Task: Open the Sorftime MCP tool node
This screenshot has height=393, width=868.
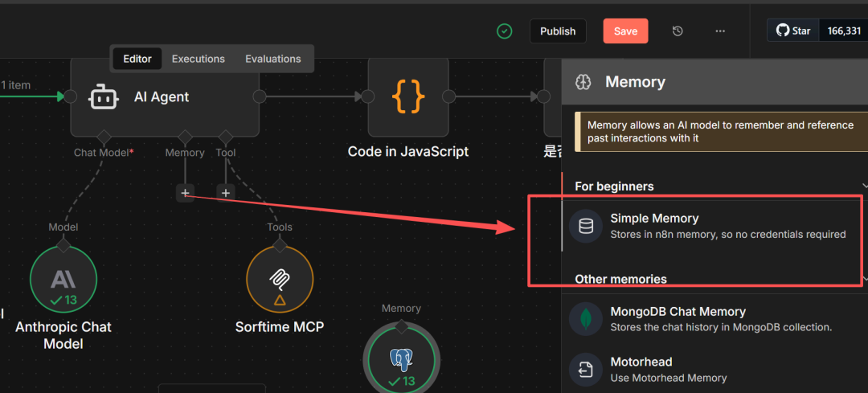Action: coord(279,280)
